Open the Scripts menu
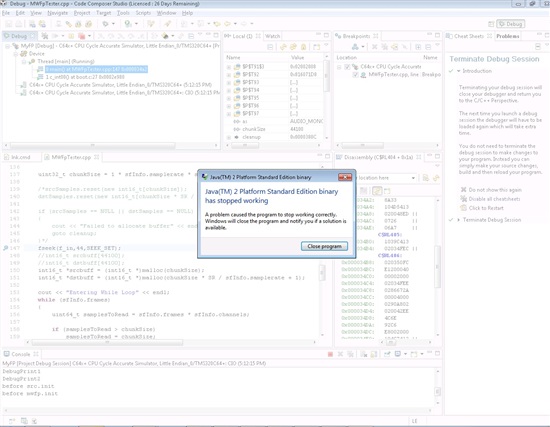Image resolution: width=550 pixels, height=427 pixels. click(x=143, y=13)
